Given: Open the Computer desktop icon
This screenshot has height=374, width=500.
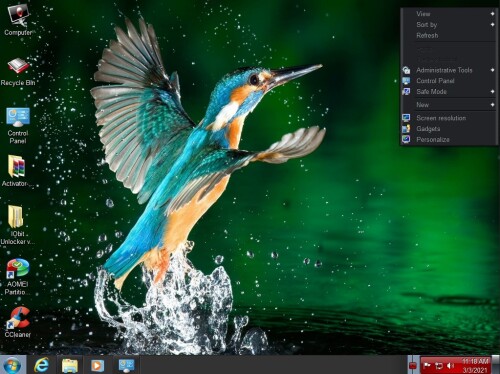Looking at the screenshot, I should (x=18, y=20).
